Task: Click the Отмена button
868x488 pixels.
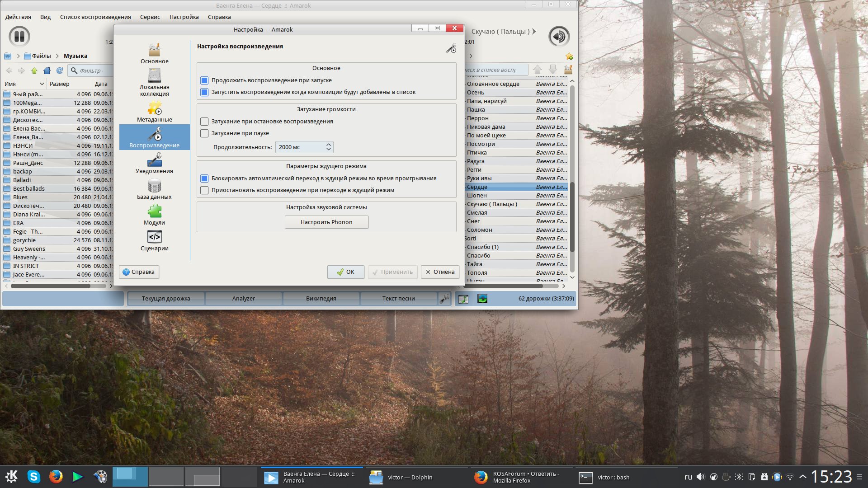Action: coord(440,272)
